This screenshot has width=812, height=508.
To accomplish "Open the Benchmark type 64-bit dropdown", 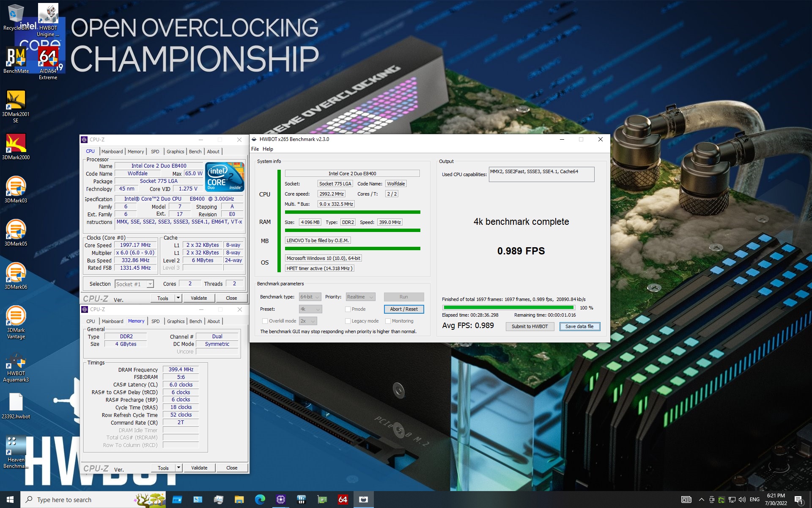I will [310, 297].
